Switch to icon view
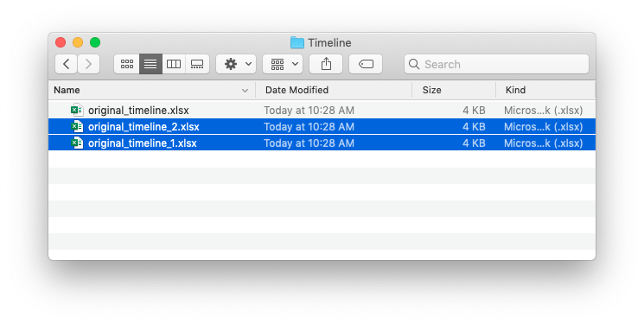644x324 pixels. tap(127, 64)
